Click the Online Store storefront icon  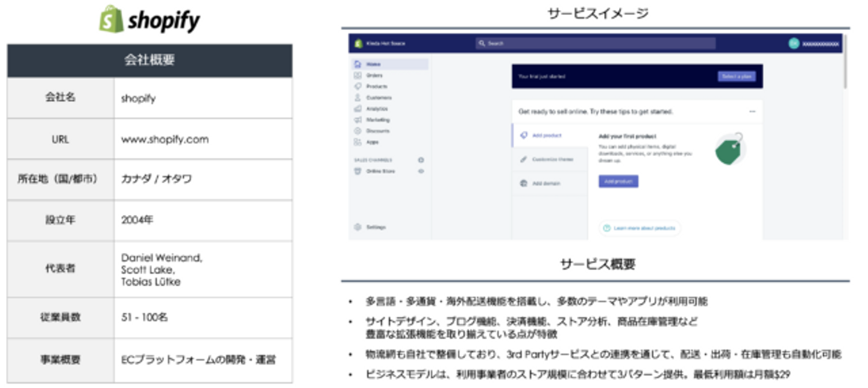click(357, 171)
